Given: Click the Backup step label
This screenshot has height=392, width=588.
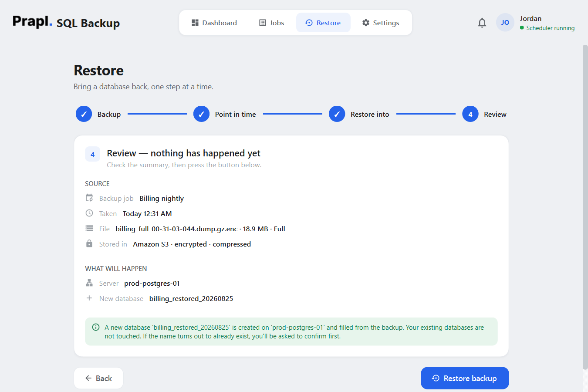Looking at the screenshot, I should 109,114.
